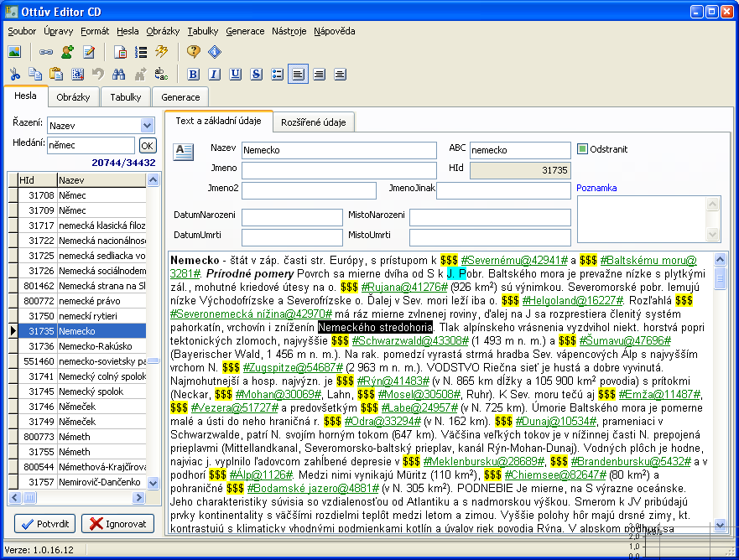Toggle left text alignment button
The width and height of the screenshot is (739, 560).
[x=298, y=74]
